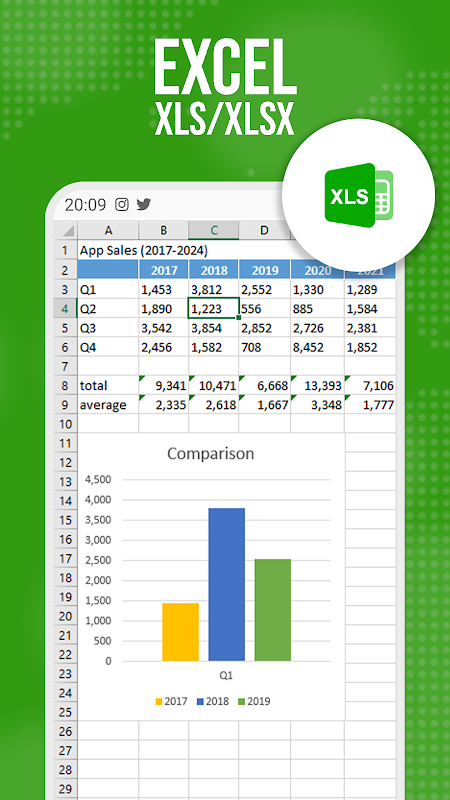Screen dimensions: 450x800
Task: Select the yellow 2017 bar in chart
Action: [180, 632]
